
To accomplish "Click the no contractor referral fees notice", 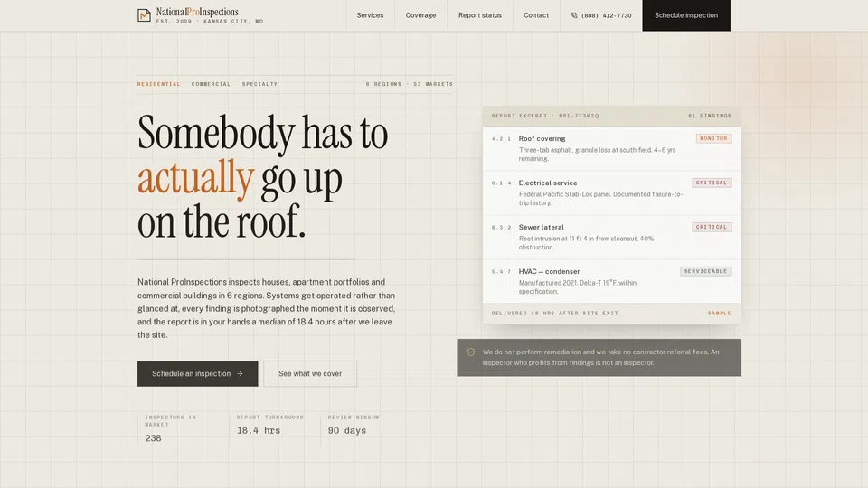I will [x=600, y=358].
